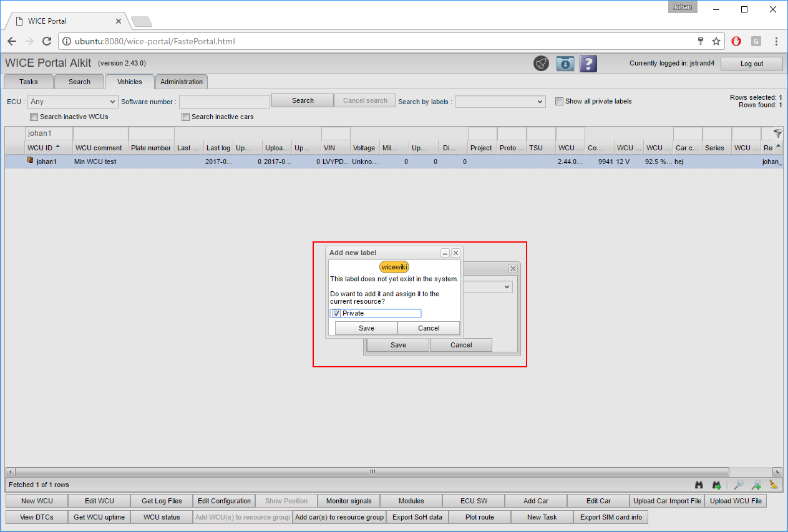This screenshot has height=532, width=788.
Task: Click the table's horizontal scrollbar thumb
Action: 372,472
